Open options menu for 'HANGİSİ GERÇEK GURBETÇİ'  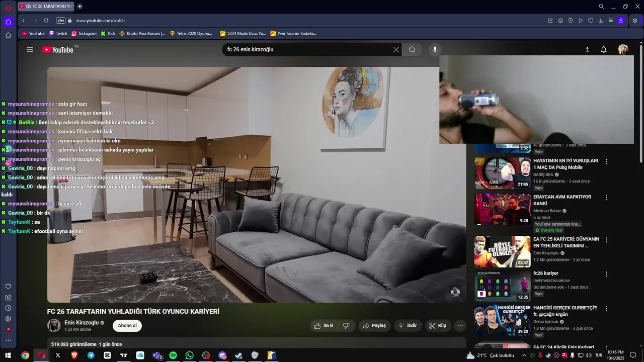(606, 309)
